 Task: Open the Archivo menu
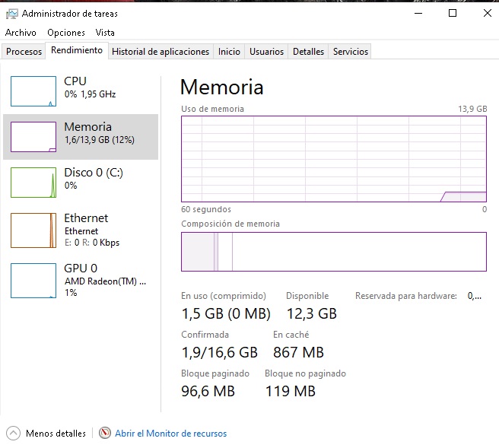[21, 33]
